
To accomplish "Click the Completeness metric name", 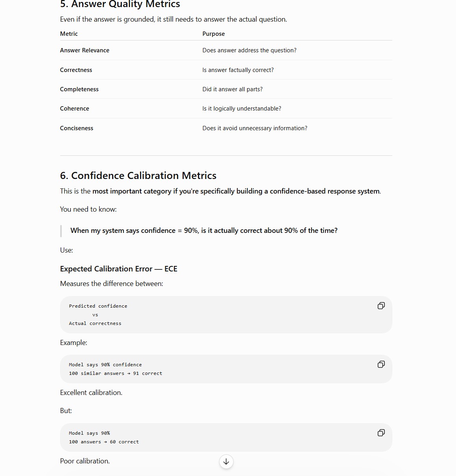I will (79, 89).
